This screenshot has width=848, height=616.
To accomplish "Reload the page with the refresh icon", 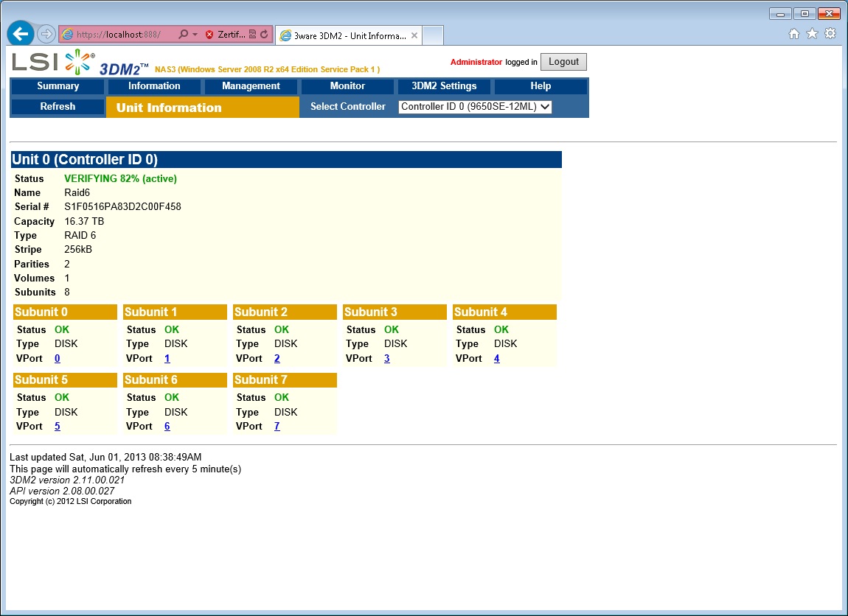I will point(264,34).
